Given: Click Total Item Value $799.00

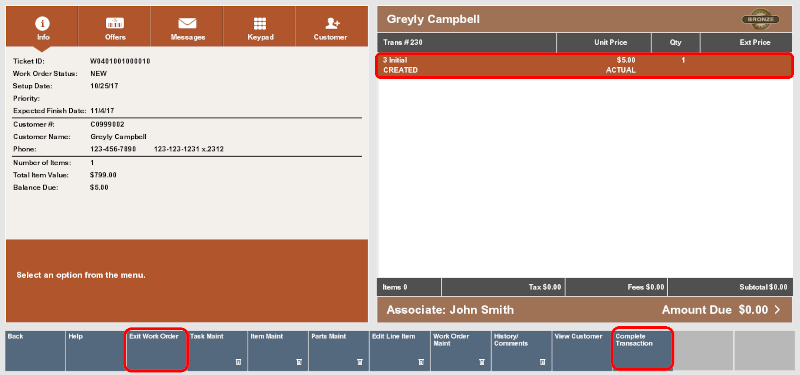Looking at the screenshot, I should click(x=103, y=175).
